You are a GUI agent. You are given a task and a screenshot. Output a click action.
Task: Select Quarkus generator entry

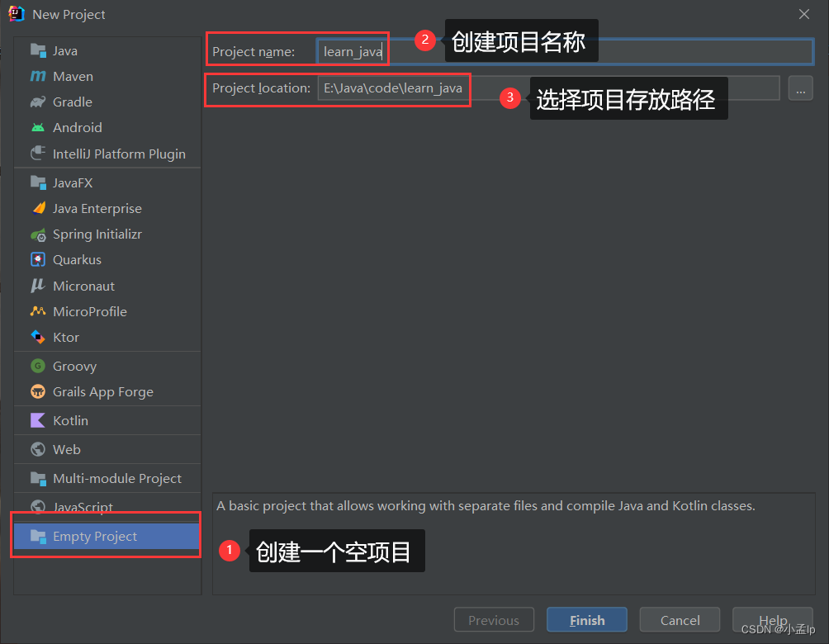point(77,260)
